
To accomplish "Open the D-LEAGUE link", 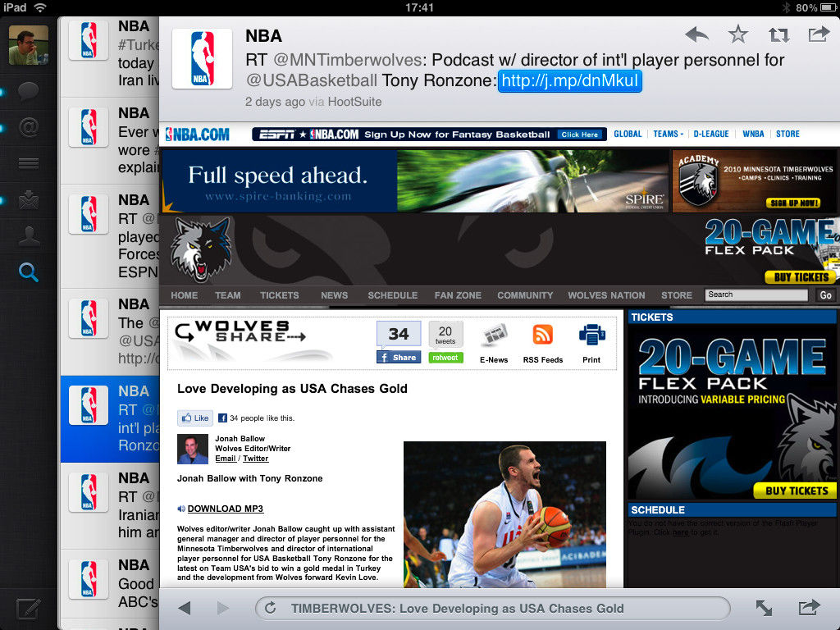I will coord(711,134).
